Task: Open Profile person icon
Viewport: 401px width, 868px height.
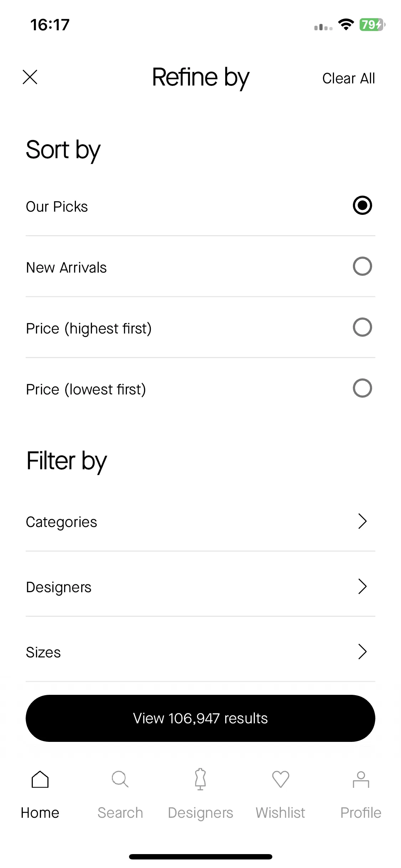Action: click(361, 779)
